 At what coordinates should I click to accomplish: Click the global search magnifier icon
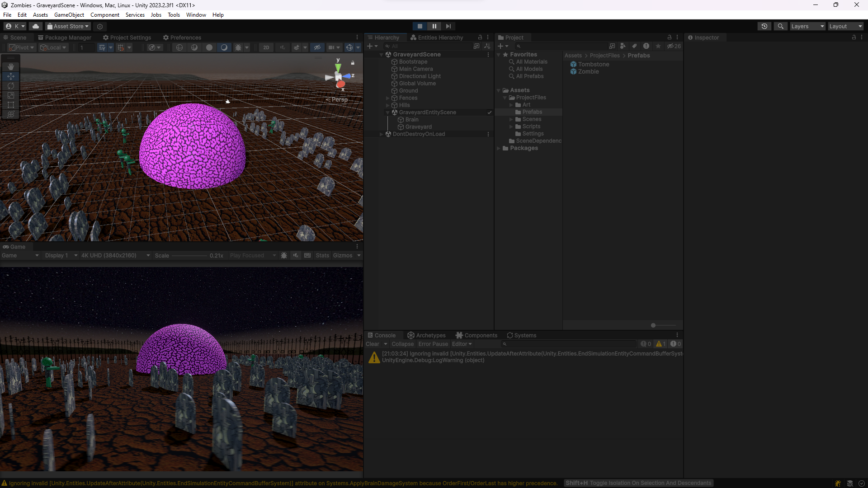point(780,26)
